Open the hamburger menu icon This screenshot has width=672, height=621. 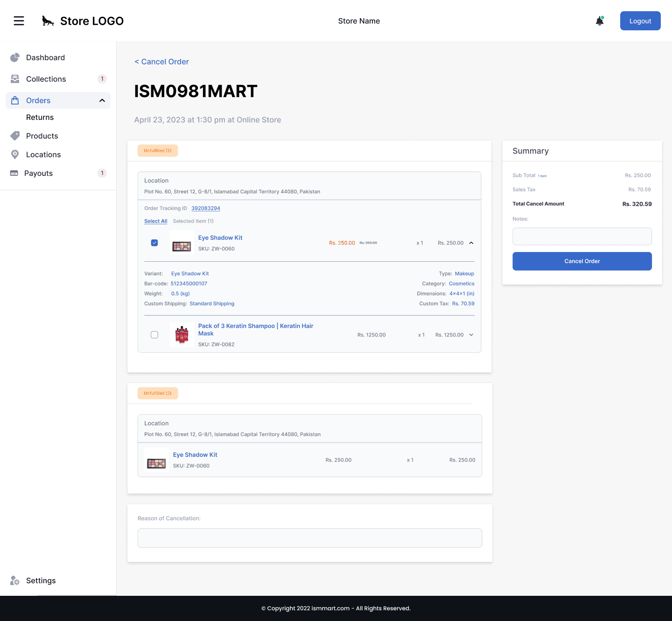click(x=19, y=21)
